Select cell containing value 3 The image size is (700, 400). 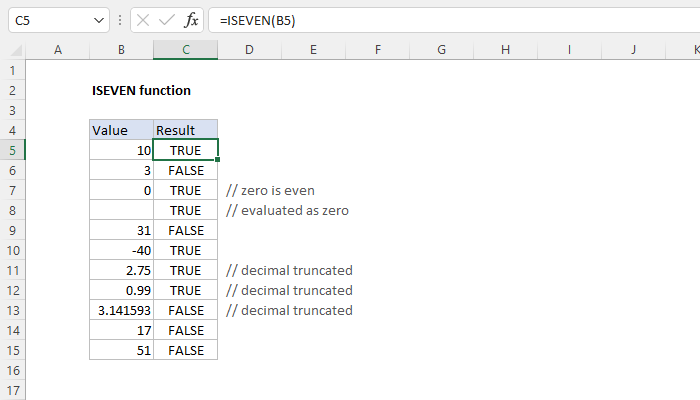(121, 170)
